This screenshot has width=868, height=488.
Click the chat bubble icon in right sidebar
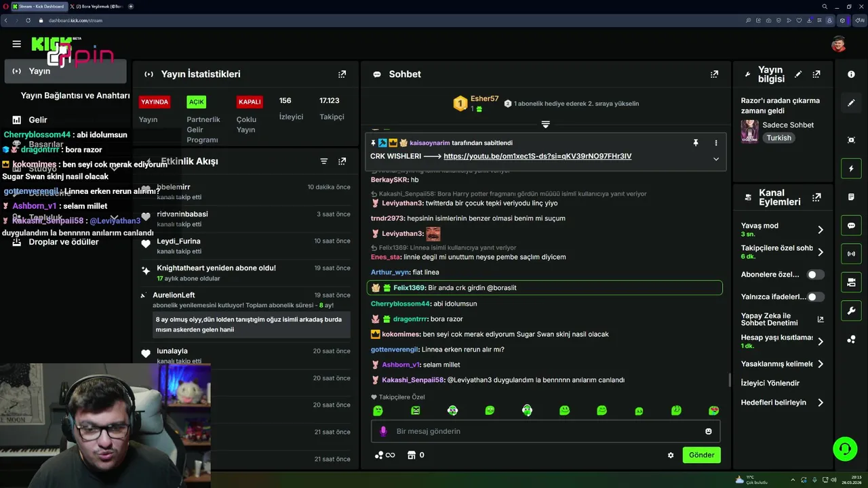point(851,225)
